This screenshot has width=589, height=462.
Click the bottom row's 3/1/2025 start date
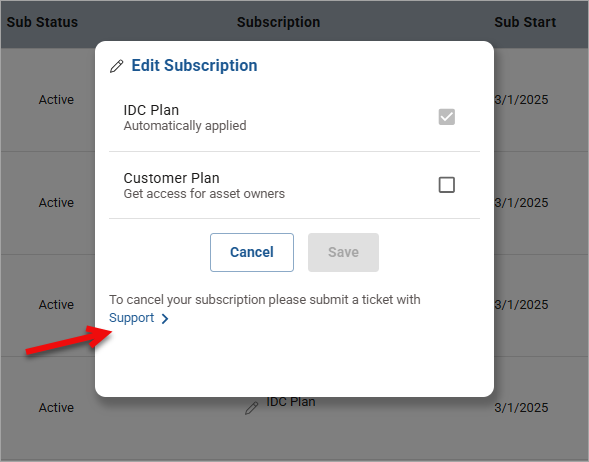(x=521, y=408)
